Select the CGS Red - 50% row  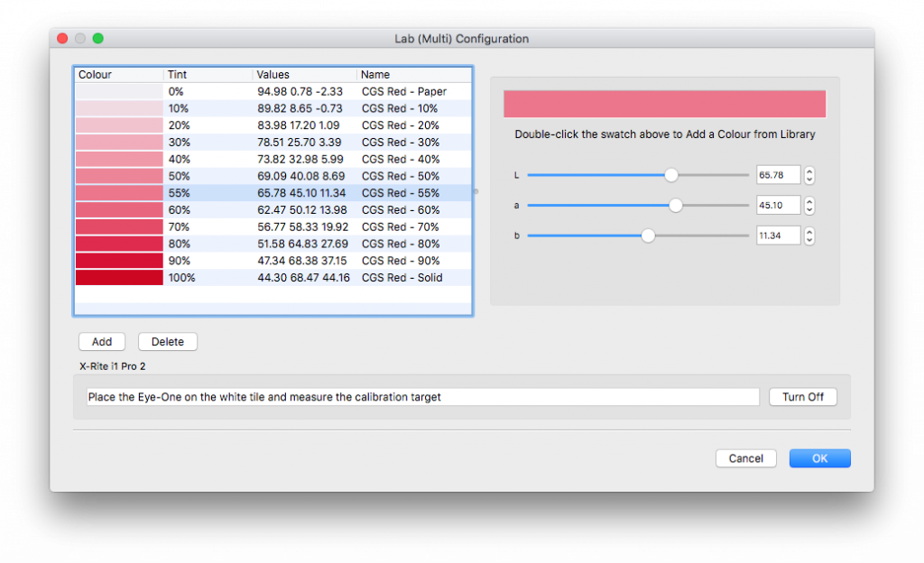click(x=271, y=176)
